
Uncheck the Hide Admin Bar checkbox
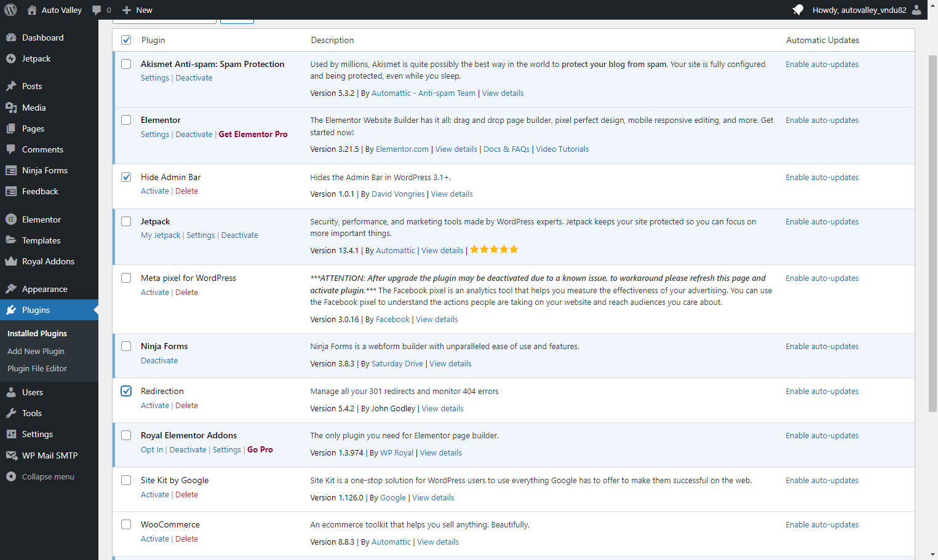(126, 177)
